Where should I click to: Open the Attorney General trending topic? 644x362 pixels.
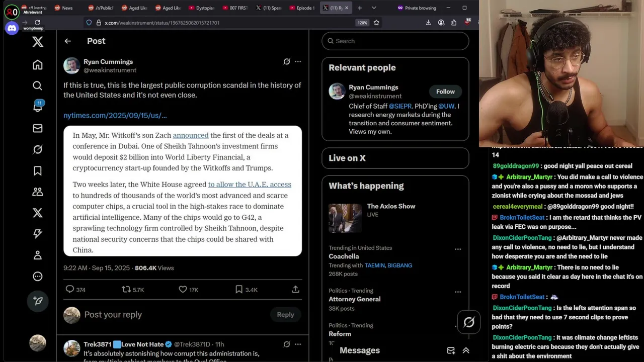[355, 299]
